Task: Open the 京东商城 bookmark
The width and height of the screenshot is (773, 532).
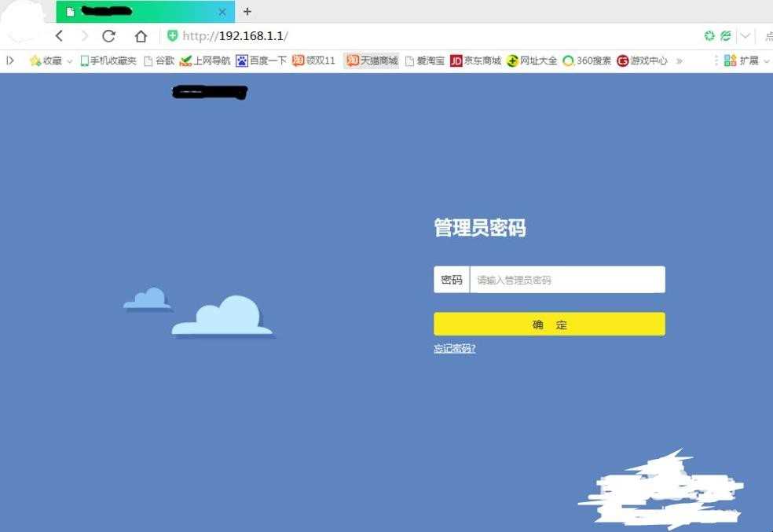Action: 476,61
